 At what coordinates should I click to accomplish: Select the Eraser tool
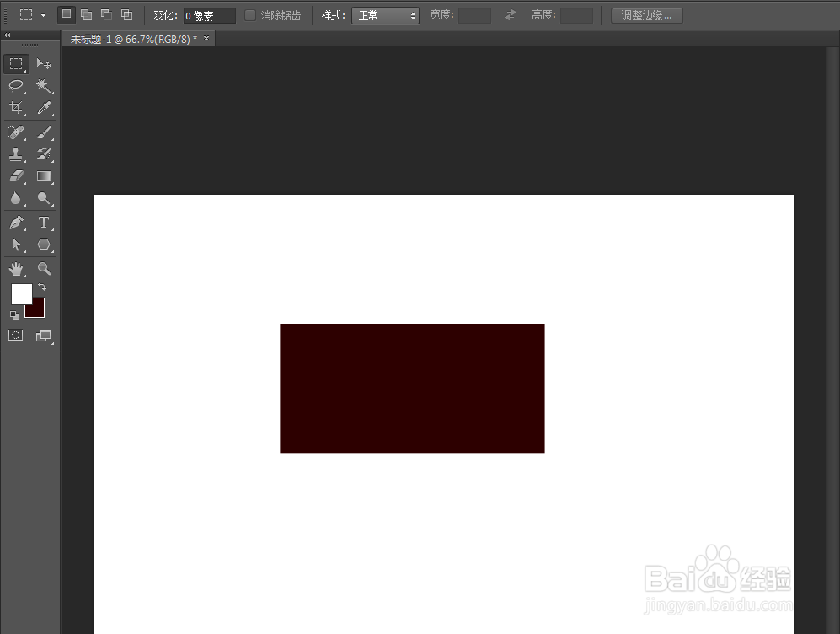[16, 176]
